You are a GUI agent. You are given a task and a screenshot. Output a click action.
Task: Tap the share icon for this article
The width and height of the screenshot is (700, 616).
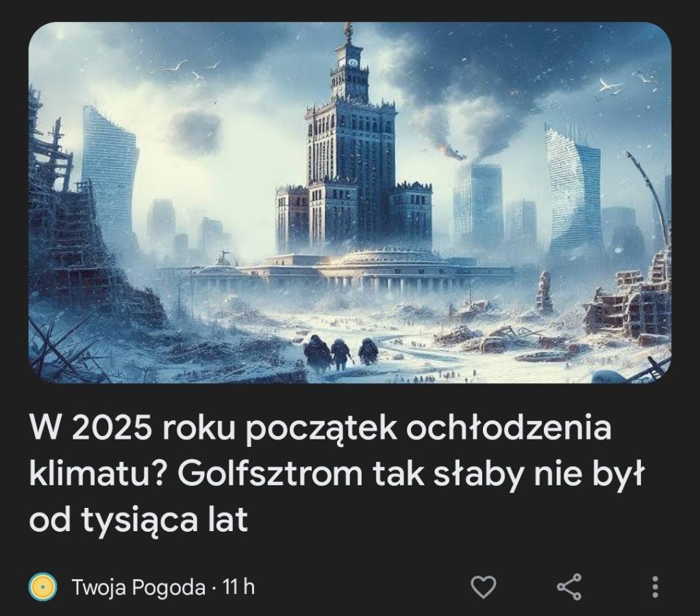(569, 587)
